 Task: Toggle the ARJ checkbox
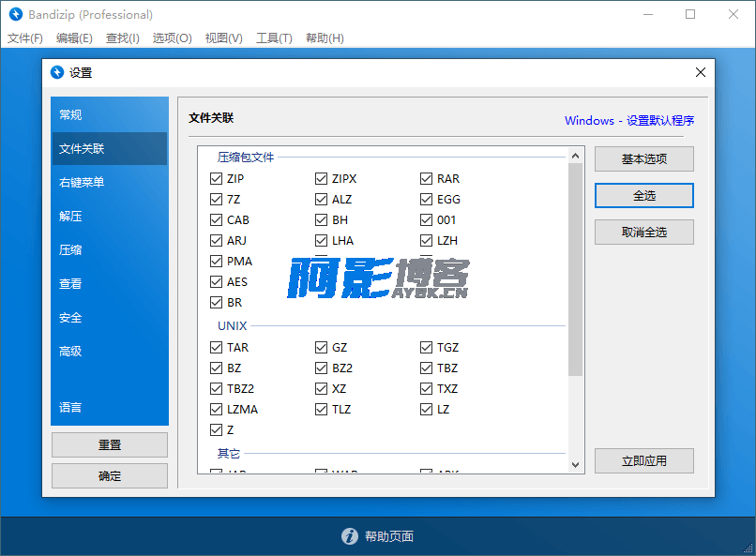(x=216, y=240)
